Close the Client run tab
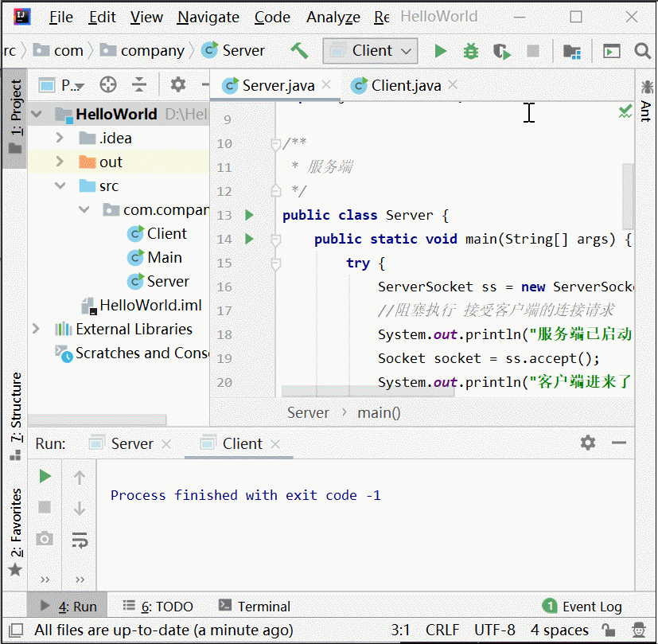658x644 pixels. pyautogui.click(x=274, y=444)
